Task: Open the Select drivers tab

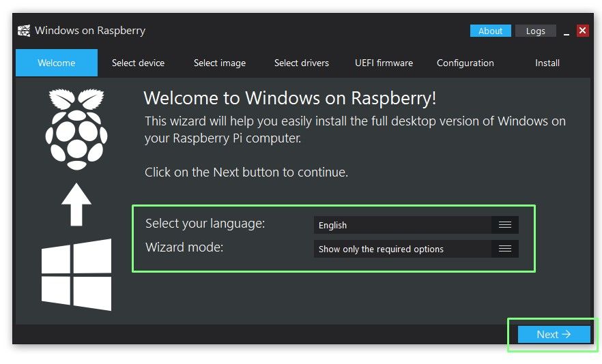Action: tap(302, 63)
